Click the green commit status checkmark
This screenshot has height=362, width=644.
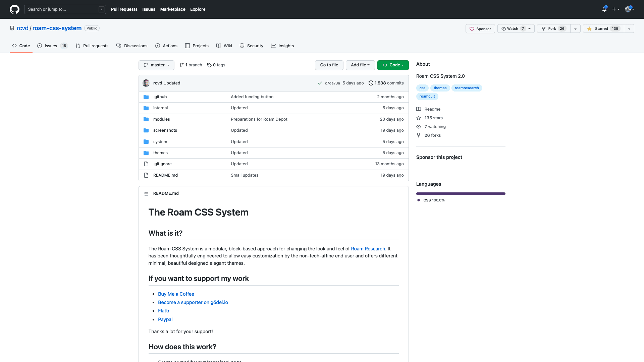pyautogui.click(x=320, y=83)
